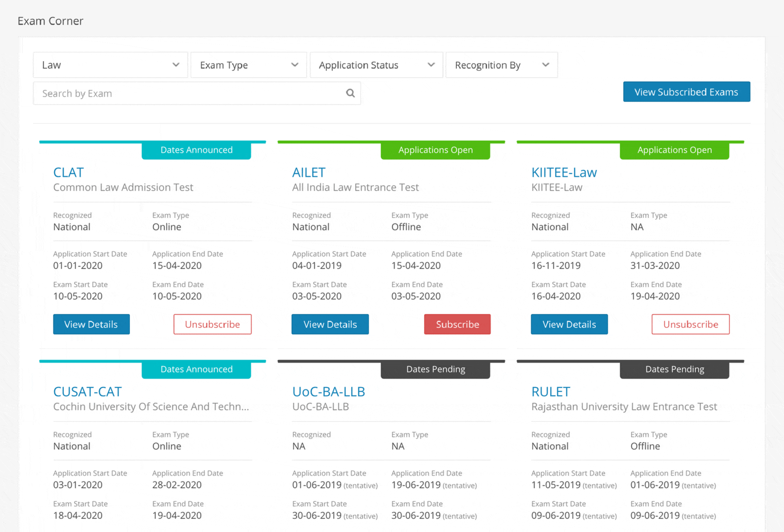Open the CLAT exam title link

coord(68,172)
